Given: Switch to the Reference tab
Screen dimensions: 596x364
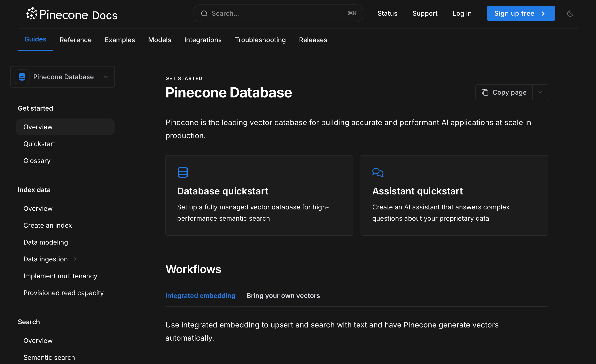Looking at the screenshot, I should [75, 40].
